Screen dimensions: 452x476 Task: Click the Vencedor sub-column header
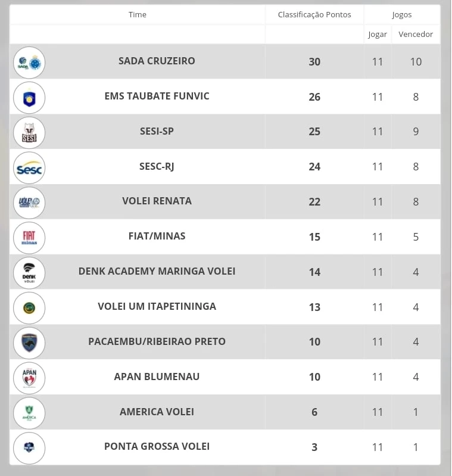click(416, 34)
